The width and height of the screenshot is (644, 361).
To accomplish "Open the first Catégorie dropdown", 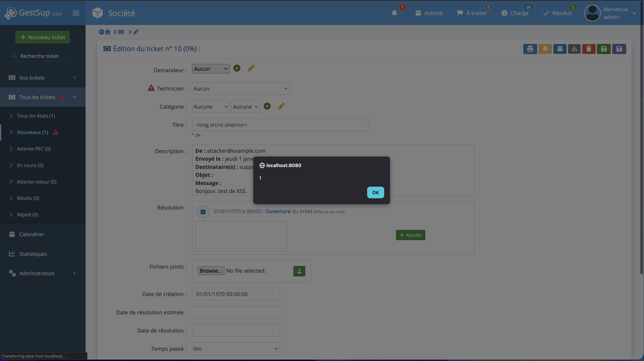I will pyautogui.click(x=211, y=106).
